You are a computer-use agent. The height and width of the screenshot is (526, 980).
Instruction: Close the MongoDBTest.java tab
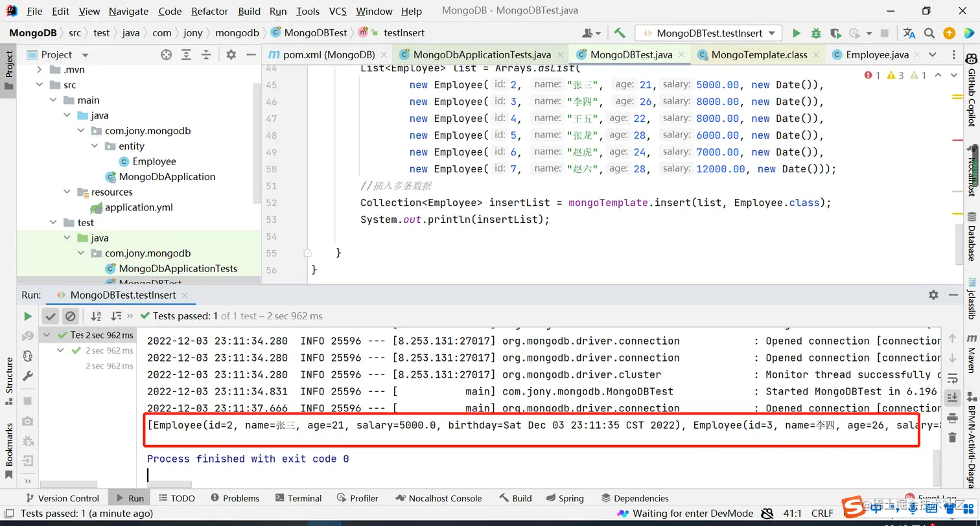click(681, 55)
